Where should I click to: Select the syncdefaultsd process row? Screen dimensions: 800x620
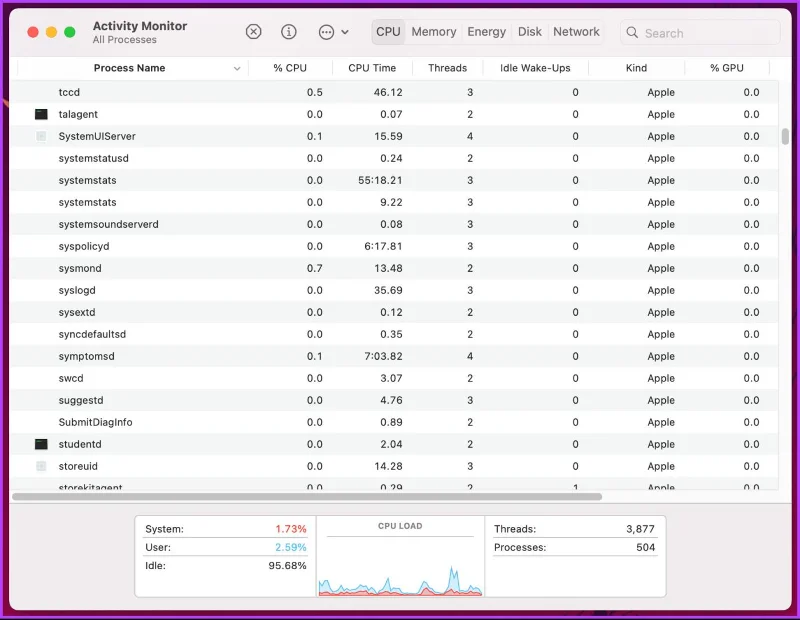click(394, 334)
